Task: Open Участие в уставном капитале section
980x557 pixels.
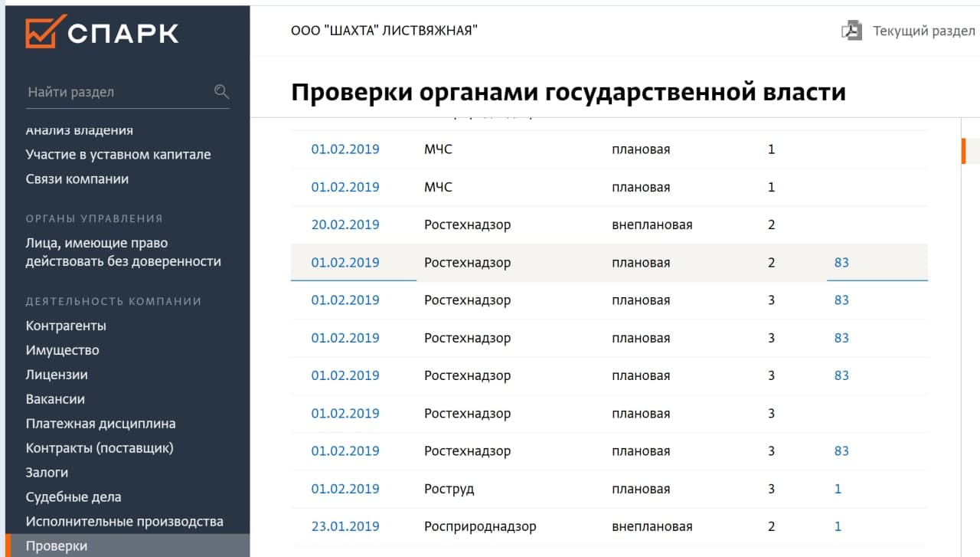Action: [118, 155]
